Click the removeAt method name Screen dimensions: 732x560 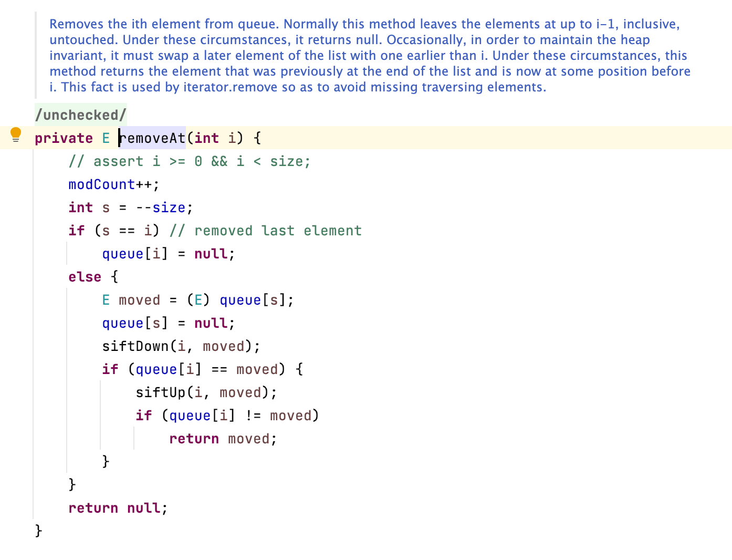[153, 138]
